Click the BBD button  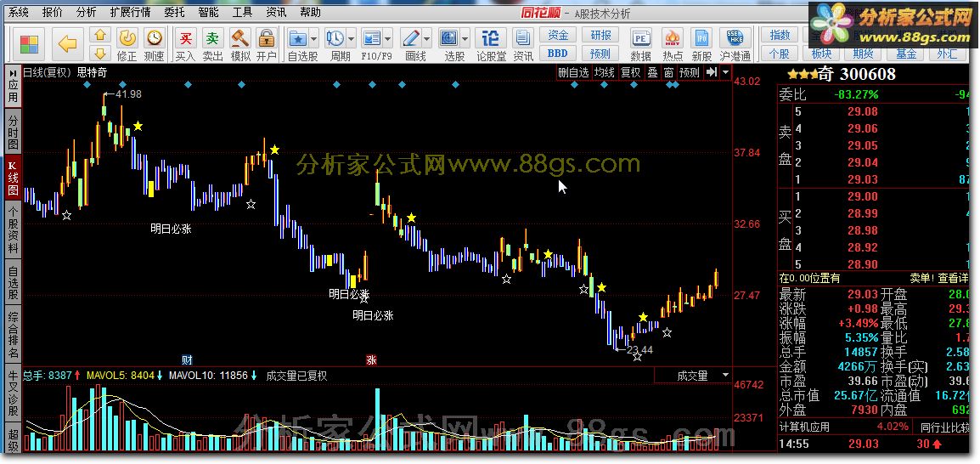point(558,54)
